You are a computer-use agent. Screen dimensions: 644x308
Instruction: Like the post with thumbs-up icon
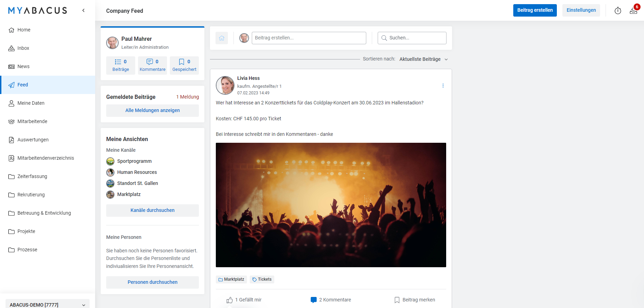click(230, 300)
